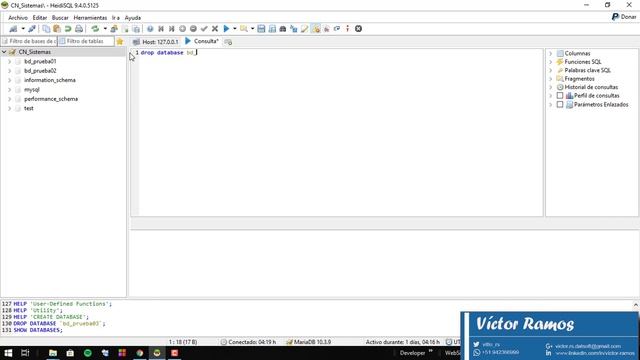This screenshot has height=360, width=640.
Task: Open the Windows Start menu
Action: pos(8,353)
